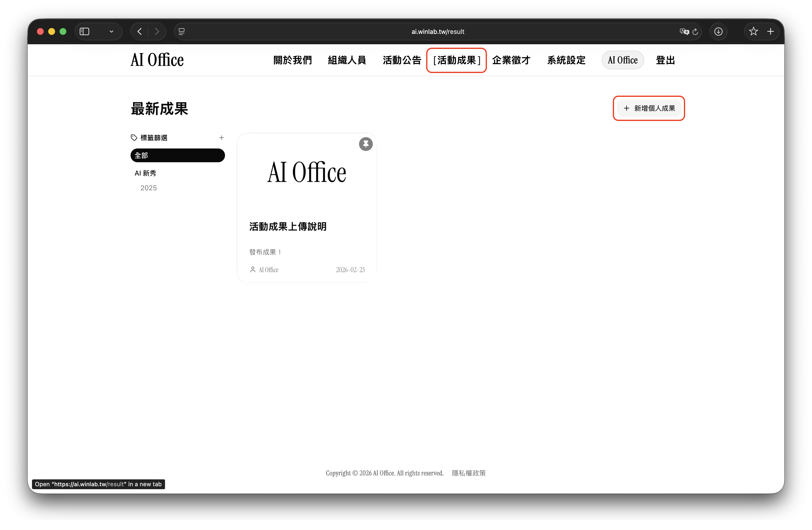
Task: Click the address bar URL field
Action: pos(437,31)
